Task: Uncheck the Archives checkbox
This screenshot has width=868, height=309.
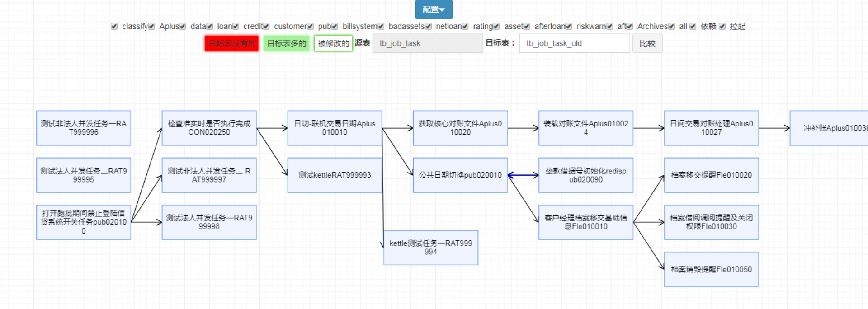Action: [x=630, y=27]
